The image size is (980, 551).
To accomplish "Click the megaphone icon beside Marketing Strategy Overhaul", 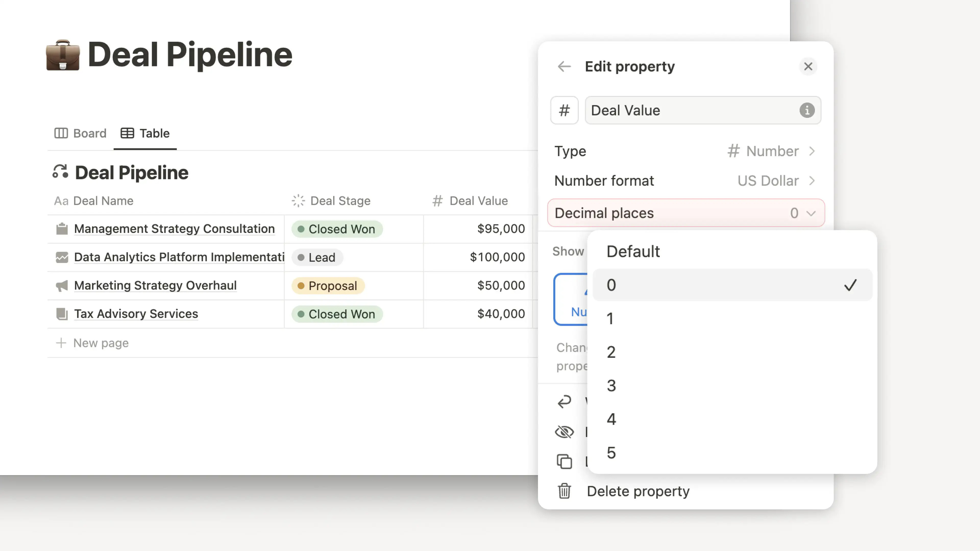I will coord(62,286).
